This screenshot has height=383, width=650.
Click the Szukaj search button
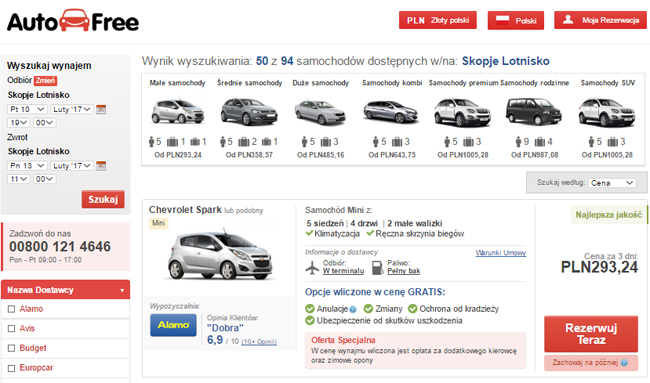point(103,199)
